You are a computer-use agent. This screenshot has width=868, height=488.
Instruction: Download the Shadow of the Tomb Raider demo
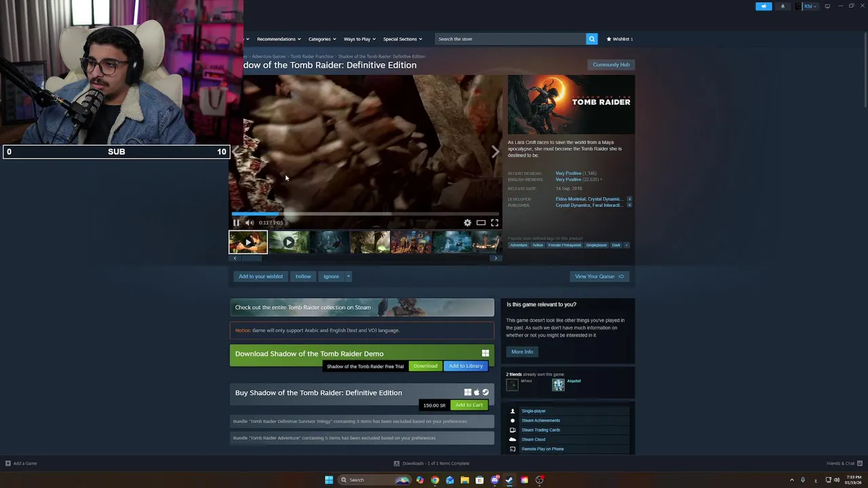click(x=425, y=366)
